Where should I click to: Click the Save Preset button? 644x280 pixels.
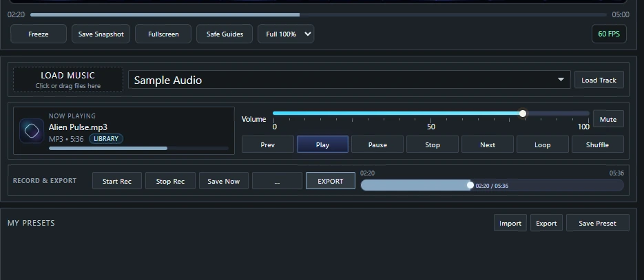(598, 223)
